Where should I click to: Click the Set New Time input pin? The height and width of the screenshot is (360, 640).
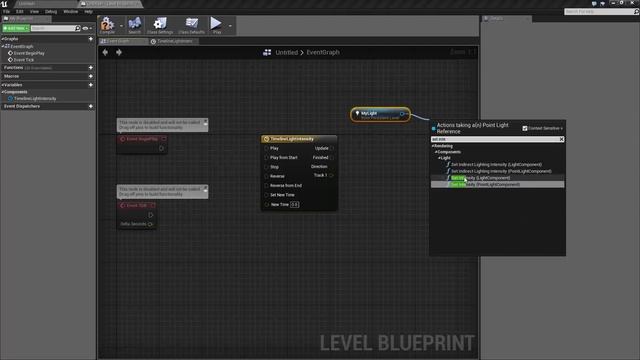point(267,195)
